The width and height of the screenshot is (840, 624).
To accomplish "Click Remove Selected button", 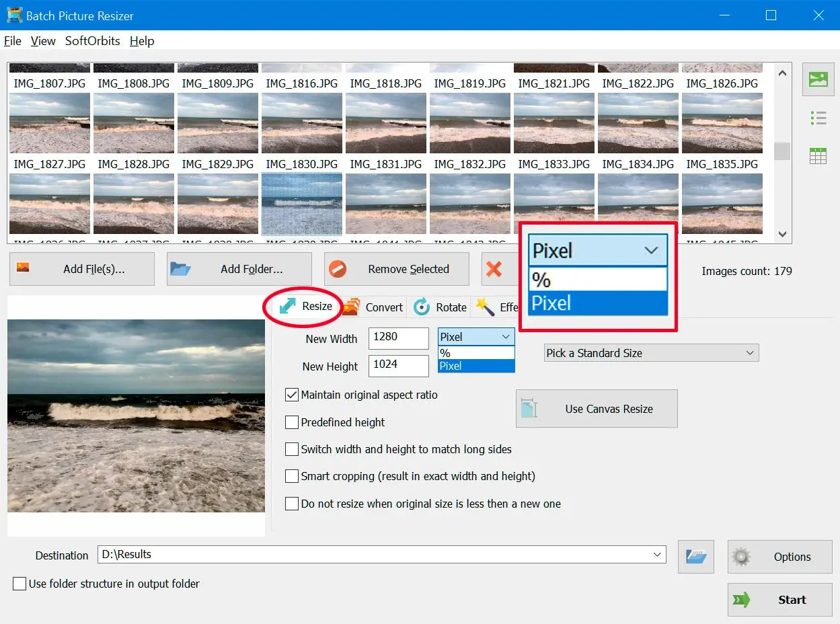I will (397, 269).
